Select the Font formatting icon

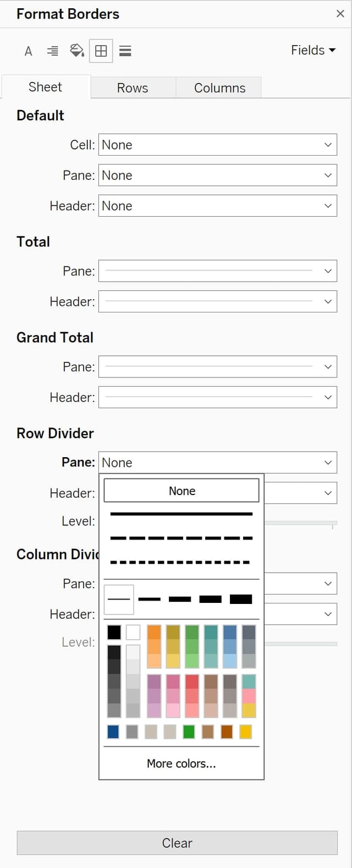(28, 51)
